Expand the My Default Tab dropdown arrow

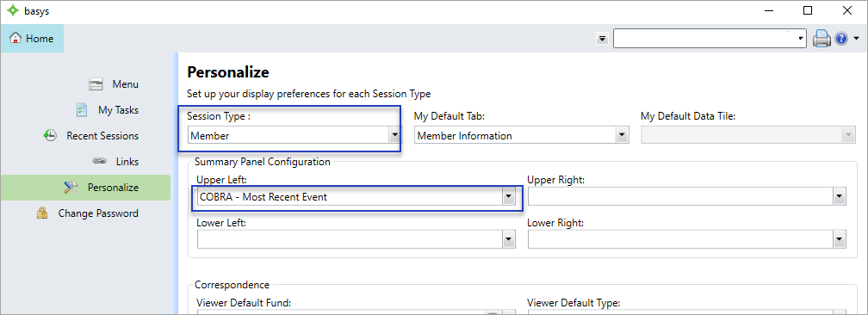622,135
